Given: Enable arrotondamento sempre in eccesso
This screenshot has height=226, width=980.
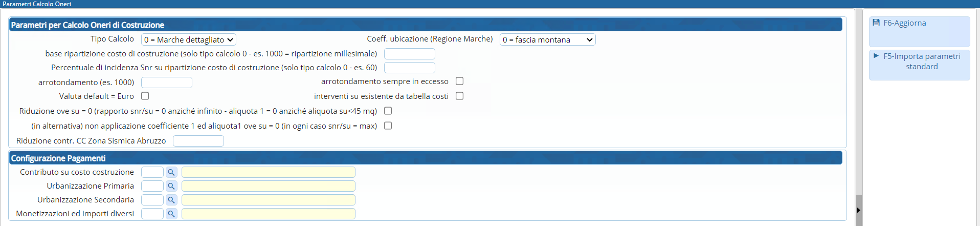Looking at the screenshot, I should pos(460,81).
